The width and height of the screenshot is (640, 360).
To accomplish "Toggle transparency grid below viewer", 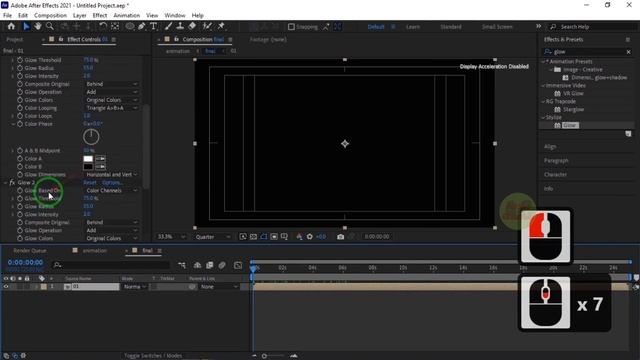I will tap(253, 237).
